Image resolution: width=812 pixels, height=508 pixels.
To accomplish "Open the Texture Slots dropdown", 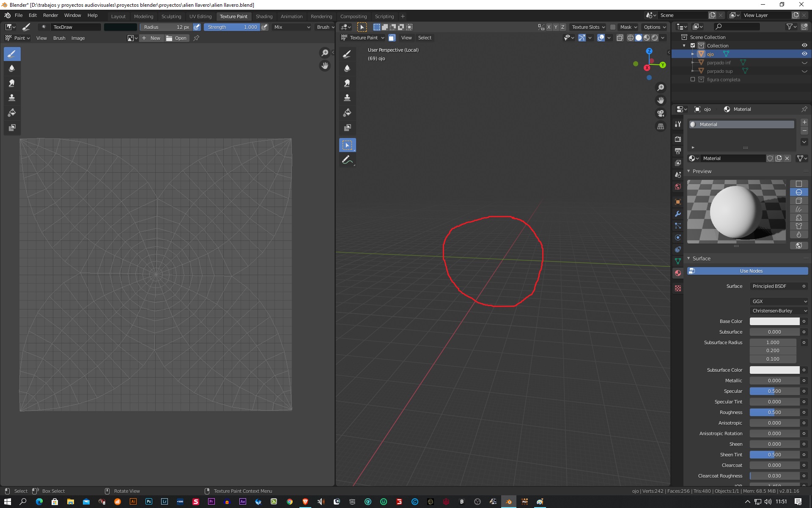I will click(x=588, y=27).
